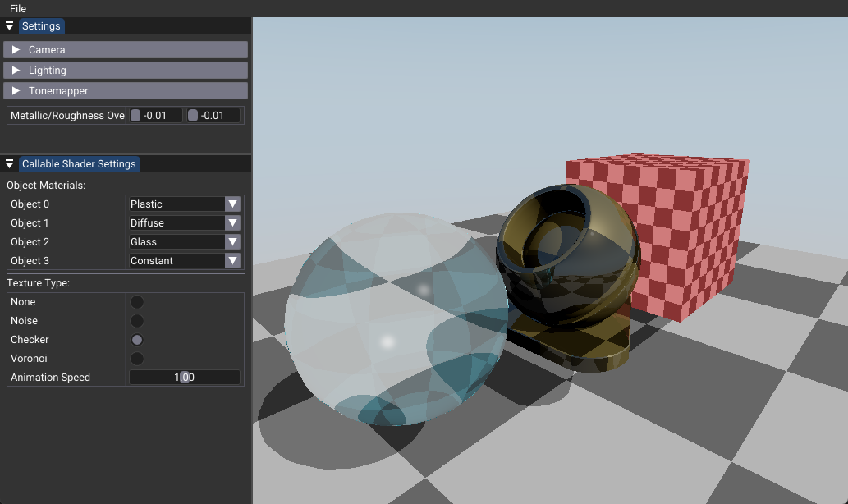
Task: Select the Noise texture type radio button
Action: 137,321
